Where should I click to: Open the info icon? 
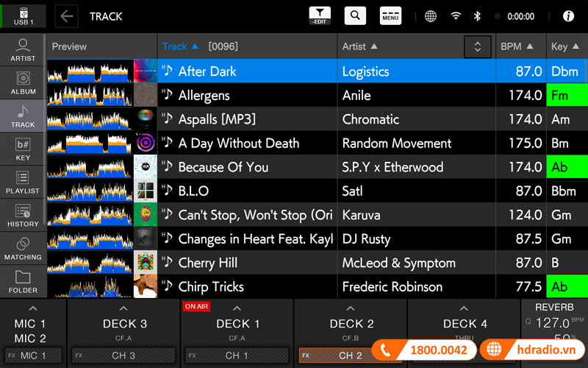[x=568, y=16]
